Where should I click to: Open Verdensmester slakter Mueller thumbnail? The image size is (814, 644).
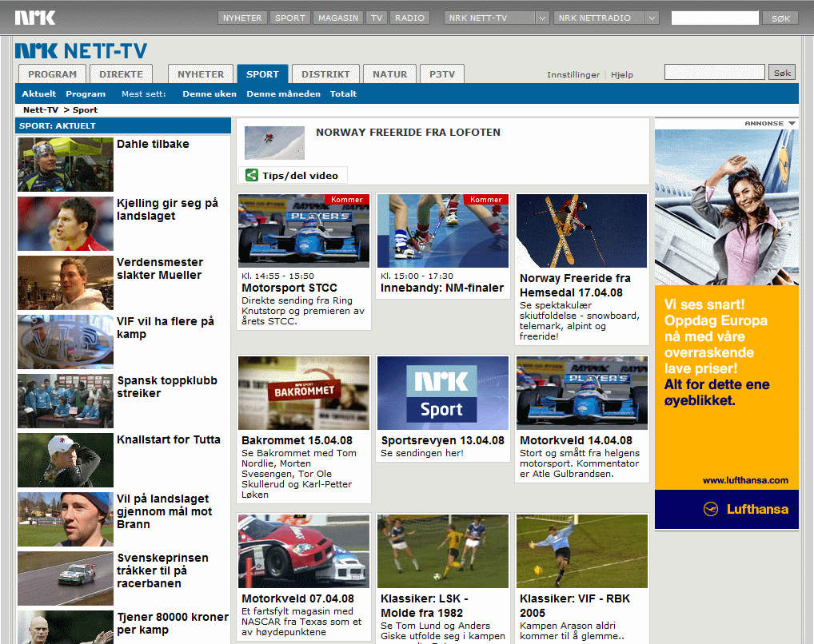pos(66,283)
